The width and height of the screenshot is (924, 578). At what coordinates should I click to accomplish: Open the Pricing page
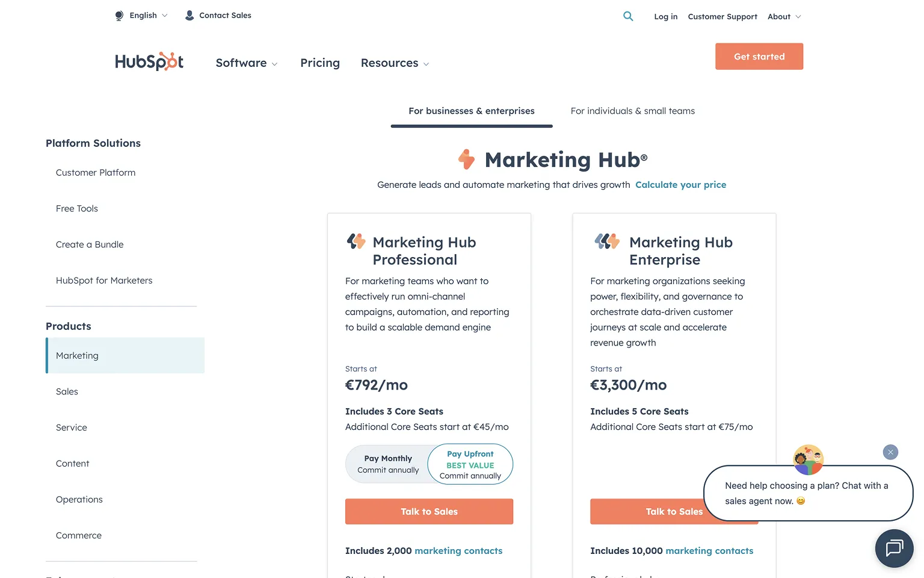[x=320, y=63]
